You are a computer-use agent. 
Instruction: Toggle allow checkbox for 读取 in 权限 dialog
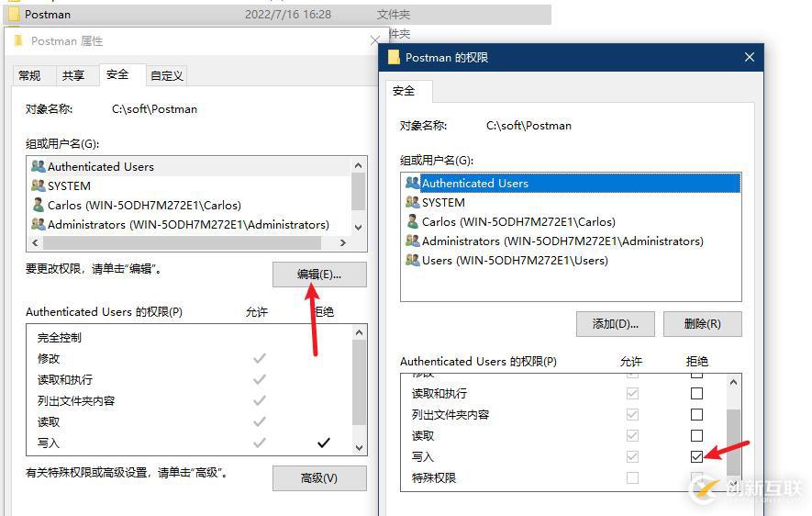[632, 436]
